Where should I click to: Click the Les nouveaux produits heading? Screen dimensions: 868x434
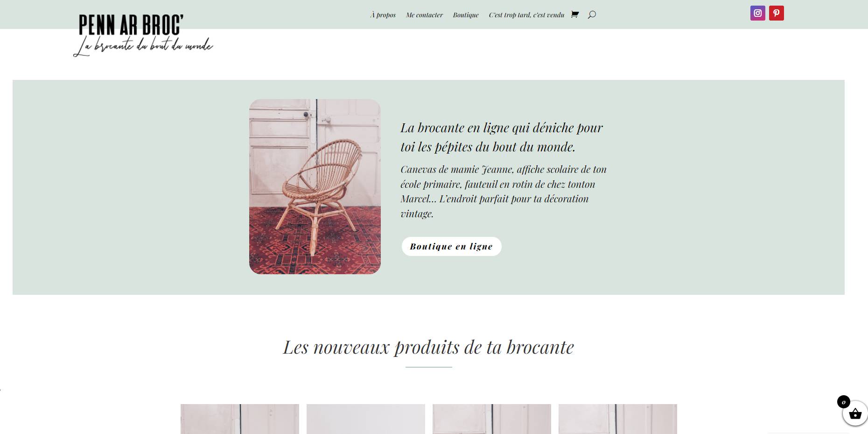428,347
